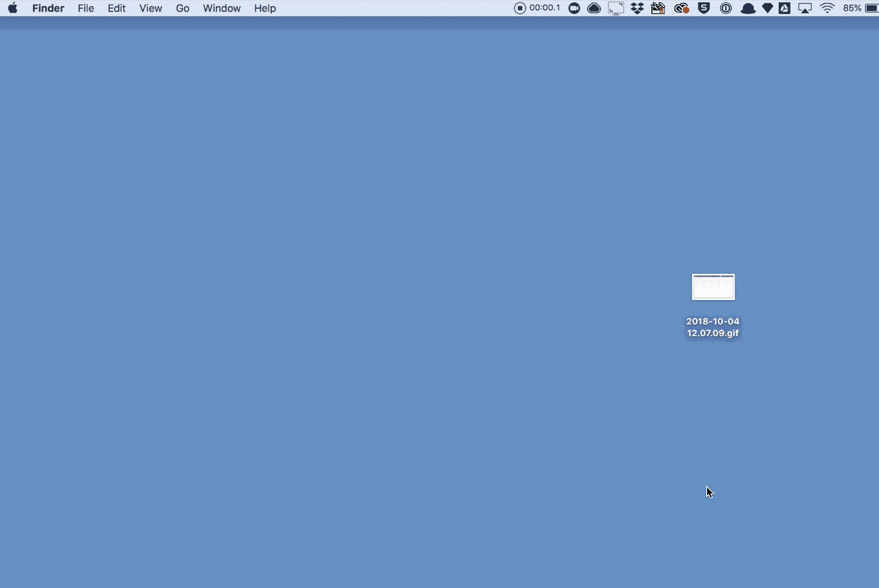
Task: Open the shield 5 menu bar icon
Action: coord(704,8)
